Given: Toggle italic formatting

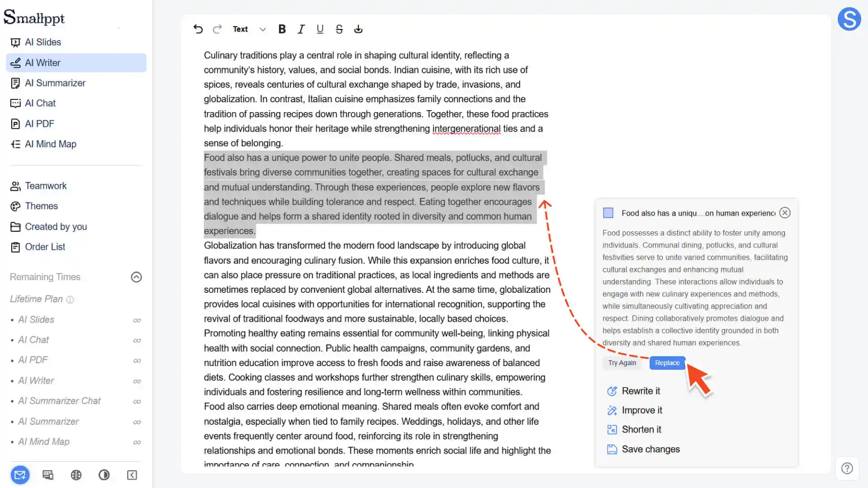Looking at the screenshot, I should point(301,29).
